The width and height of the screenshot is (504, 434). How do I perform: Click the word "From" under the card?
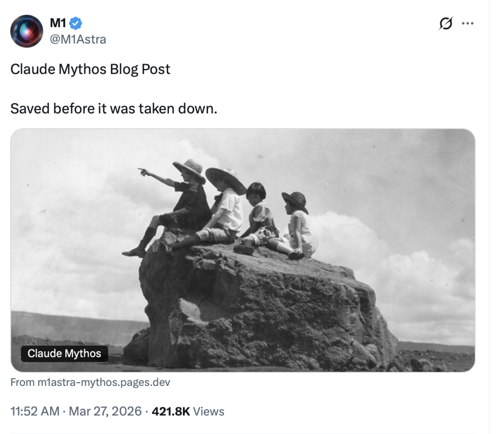coord(22,383)
